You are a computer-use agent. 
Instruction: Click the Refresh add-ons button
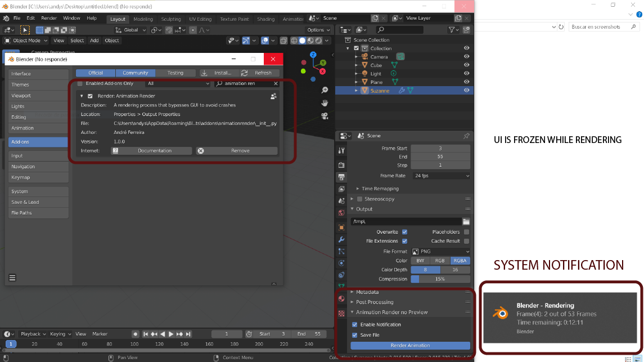point(259,73)
